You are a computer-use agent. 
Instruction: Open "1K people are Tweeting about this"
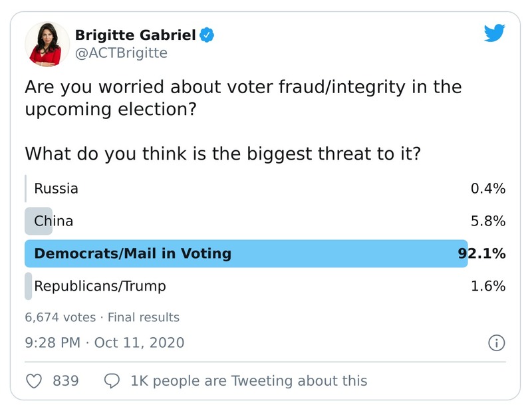pyautogui.click(x=249, y=380)
